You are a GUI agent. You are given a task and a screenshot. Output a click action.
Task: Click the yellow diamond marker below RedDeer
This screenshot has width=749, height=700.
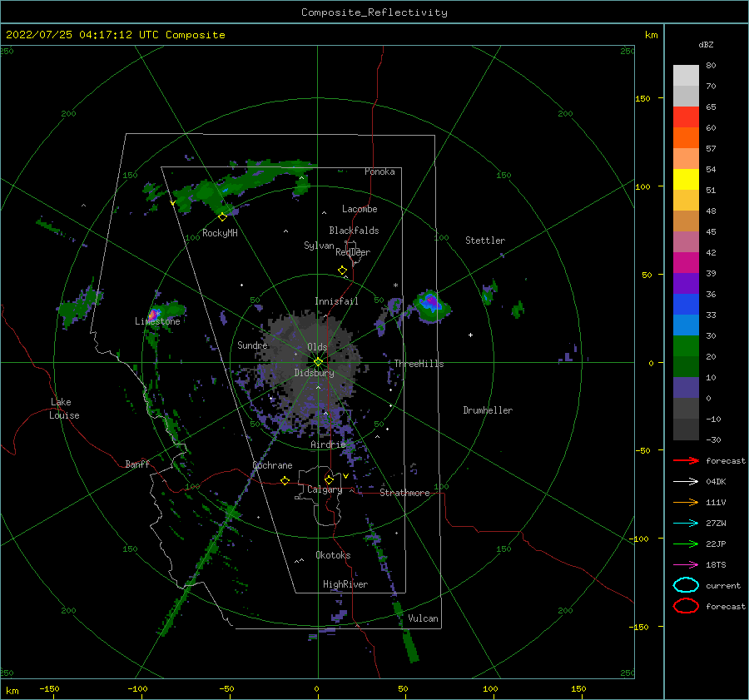342,271
